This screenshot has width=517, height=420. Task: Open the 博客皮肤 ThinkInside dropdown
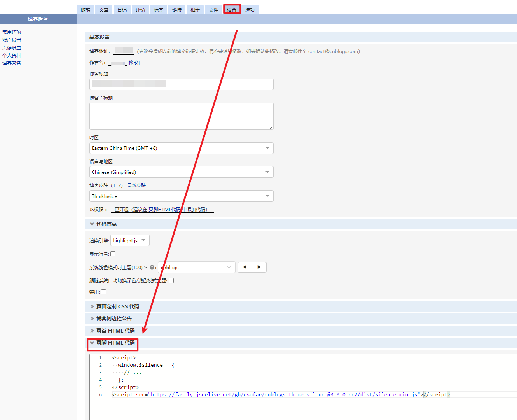click(x=182, y=196)
